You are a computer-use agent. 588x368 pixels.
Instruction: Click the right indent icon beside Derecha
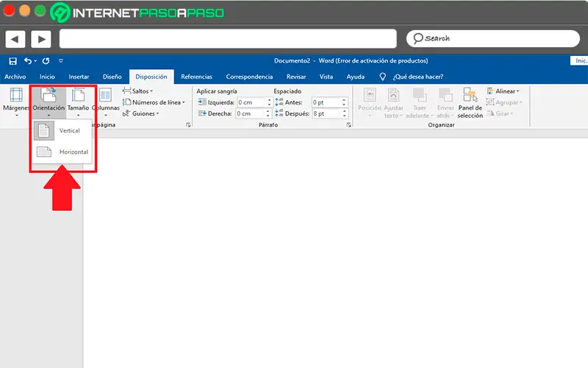202,113
